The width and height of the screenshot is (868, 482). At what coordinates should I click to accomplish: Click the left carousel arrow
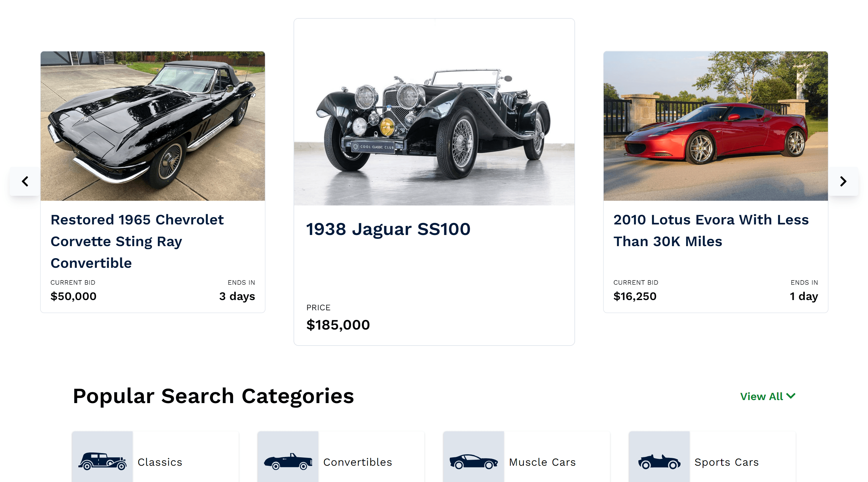coord(25,181)
